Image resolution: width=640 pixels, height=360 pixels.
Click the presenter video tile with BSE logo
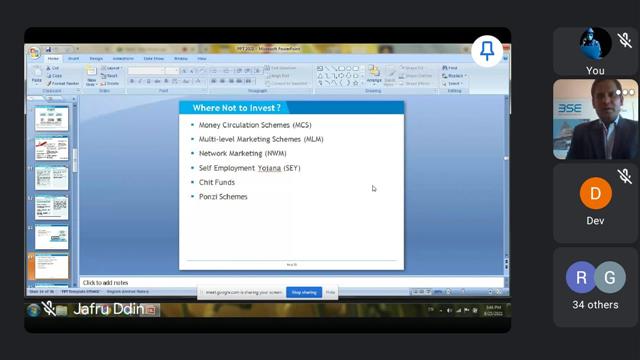[595, 119]
